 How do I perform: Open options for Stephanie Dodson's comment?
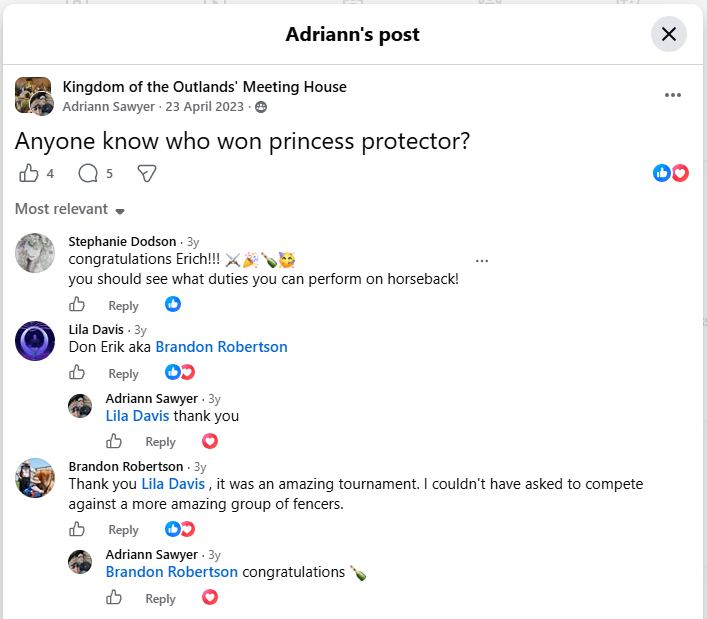(482, 261)
